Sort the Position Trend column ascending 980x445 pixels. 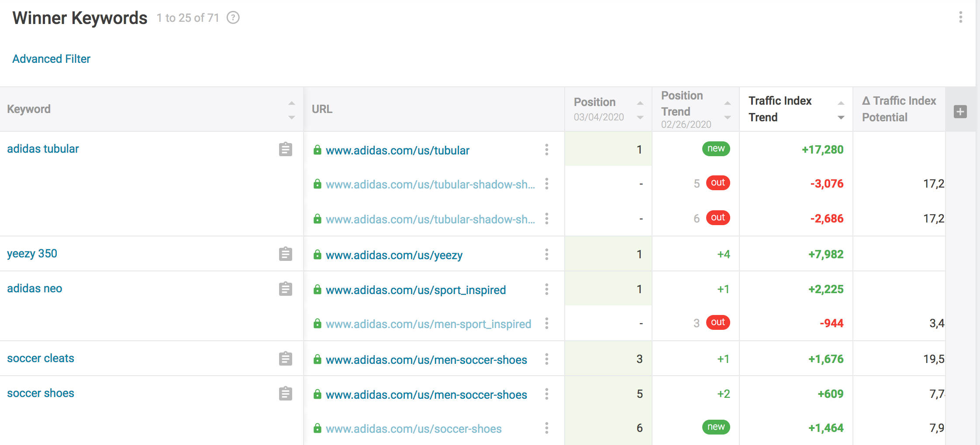point(728,103)
